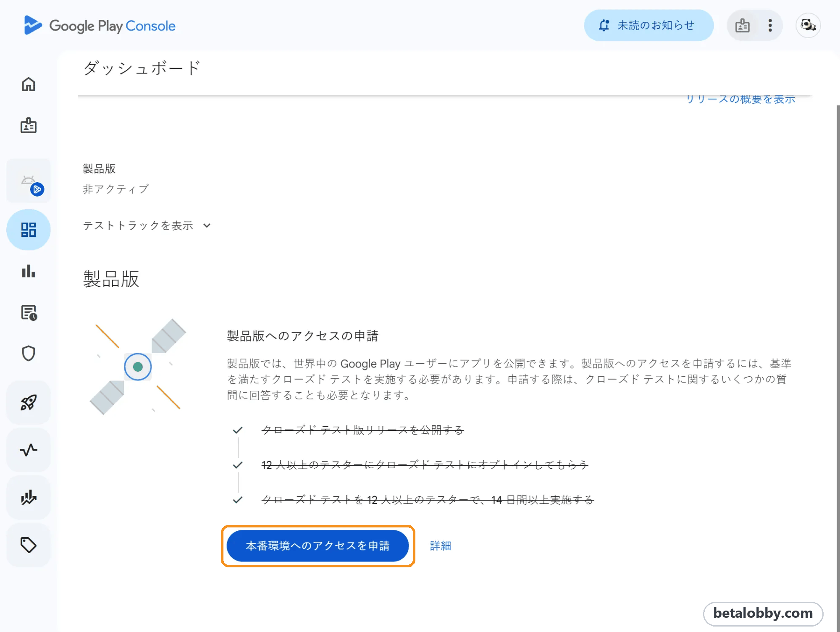The width and height of the screenshot is (840, 632).
Task: Select the Android app icon in sidebar
Action: point(29,181)
